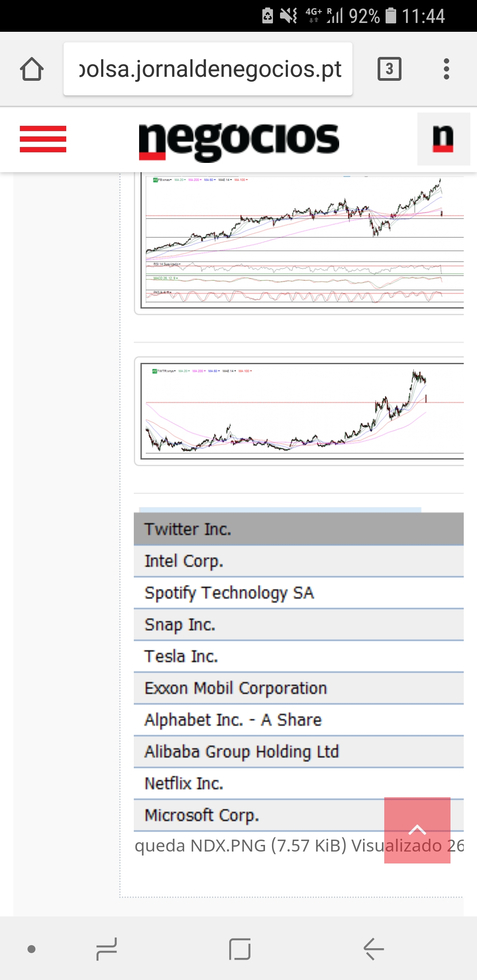The image size is (477, 980).
Task: Pick Tesla Inc. from the list
Action: point(181,656)
